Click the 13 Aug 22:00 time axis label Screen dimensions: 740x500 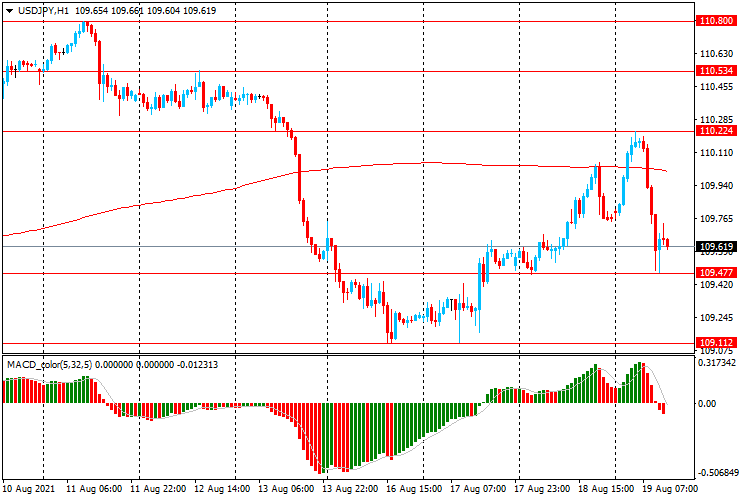click(x=350, y=488)
